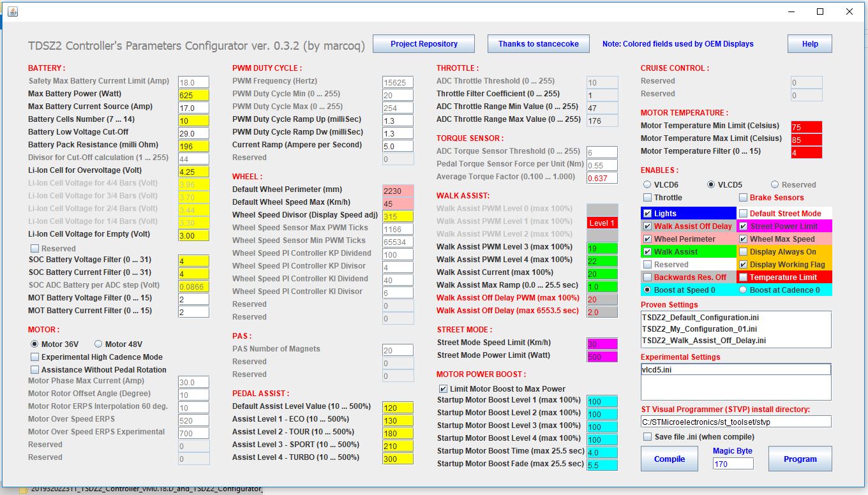Toggle Street Power Limit checkbox
The height and width of the screenshot is (495, 868).
click(743, 226)
